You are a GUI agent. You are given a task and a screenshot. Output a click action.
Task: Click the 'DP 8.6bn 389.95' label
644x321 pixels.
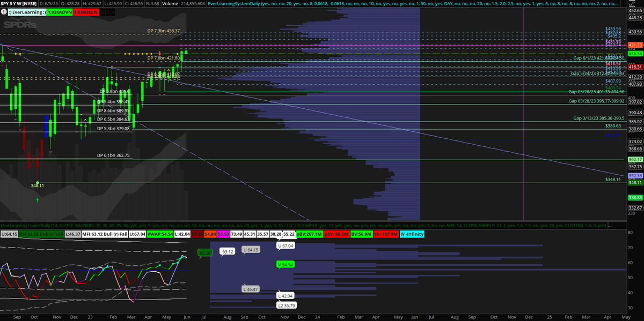(x=113, y=110)
